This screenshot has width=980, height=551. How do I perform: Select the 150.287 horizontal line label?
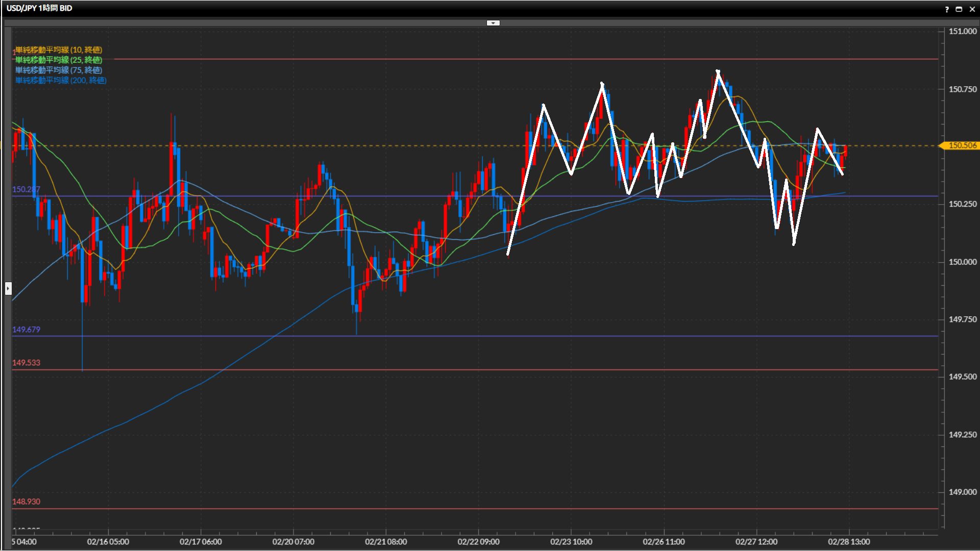click(x=26, y=189)
